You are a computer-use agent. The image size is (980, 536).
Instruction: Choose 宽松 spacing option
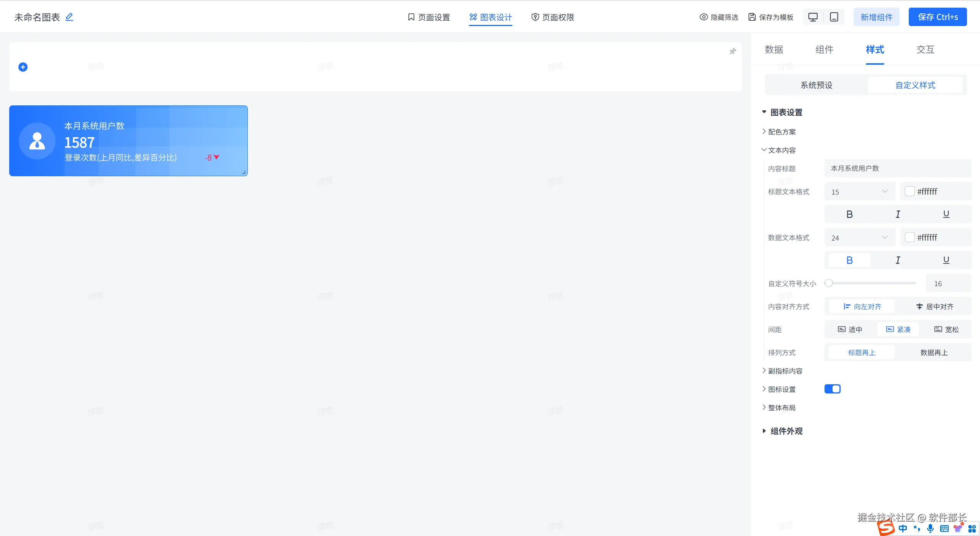click(946, 329)
